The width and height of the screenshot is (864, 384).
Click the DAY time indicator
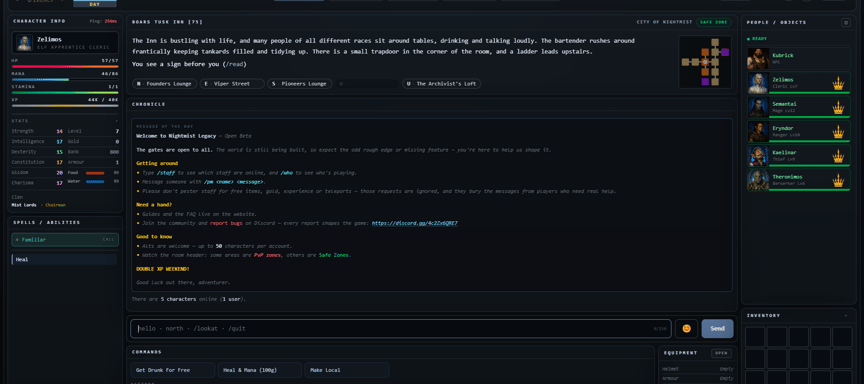click(x=95, y=4)
